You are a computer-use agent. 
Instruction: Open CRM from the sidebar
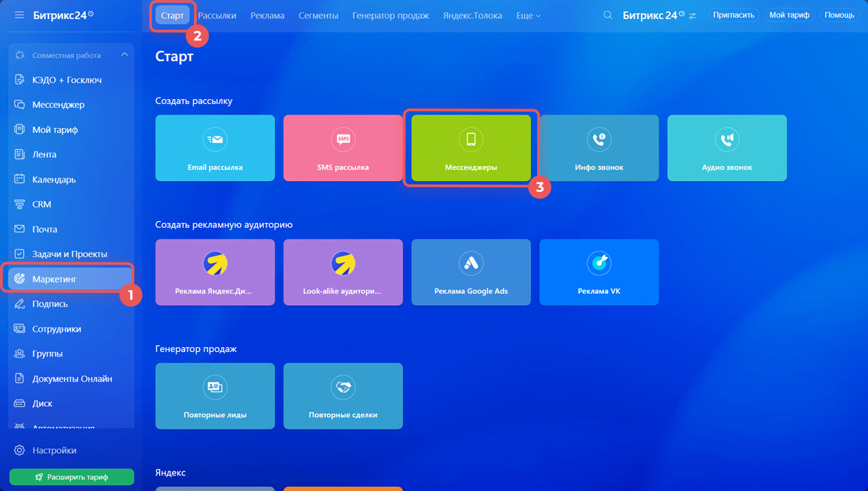click(x=71, y=204)
